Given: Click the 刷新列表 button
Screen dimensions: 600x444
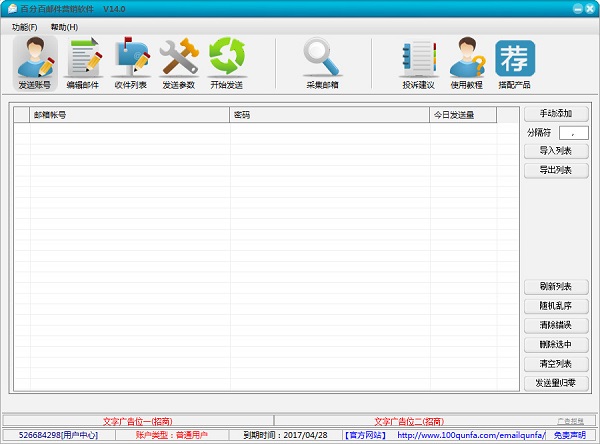Looking at the screenshot, I should coord(555,287).
